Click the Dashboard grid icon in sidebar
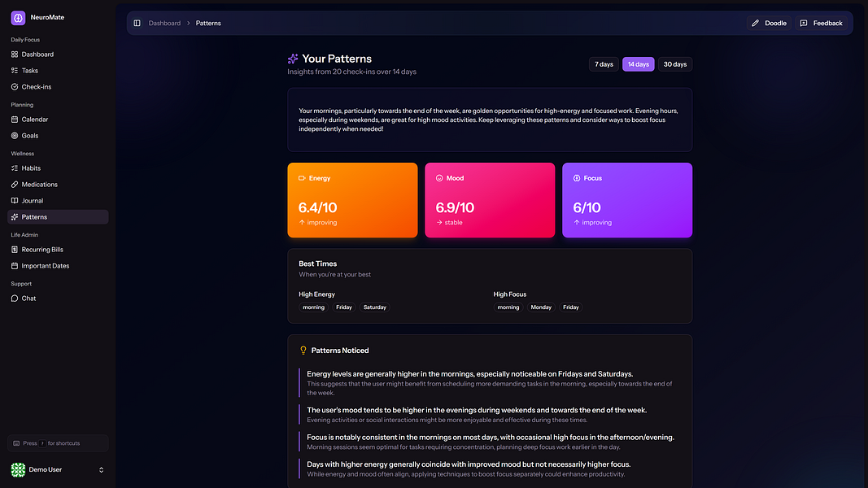The height and width of the screenshot is (488, 868). (15, 54)
